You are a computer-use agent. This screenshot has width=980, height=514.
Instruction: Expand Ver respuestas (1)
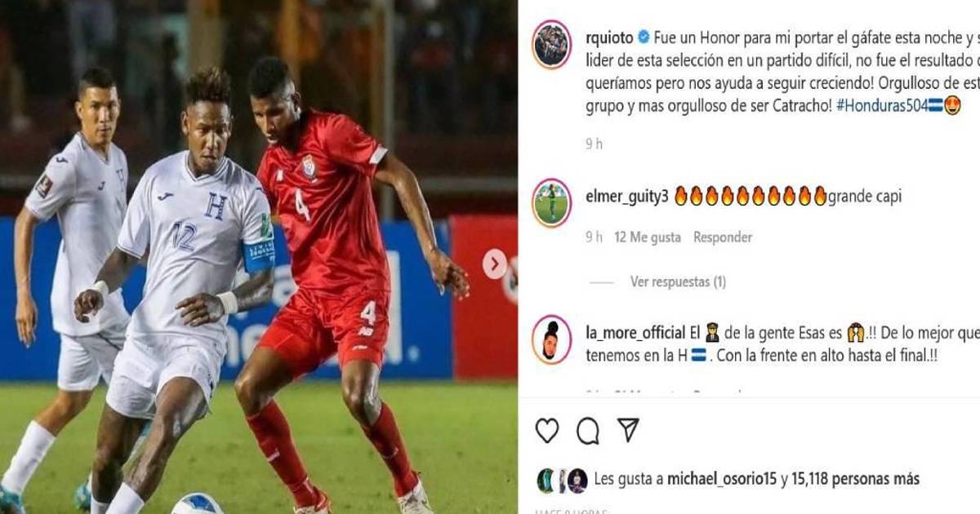tap(678, 281)
